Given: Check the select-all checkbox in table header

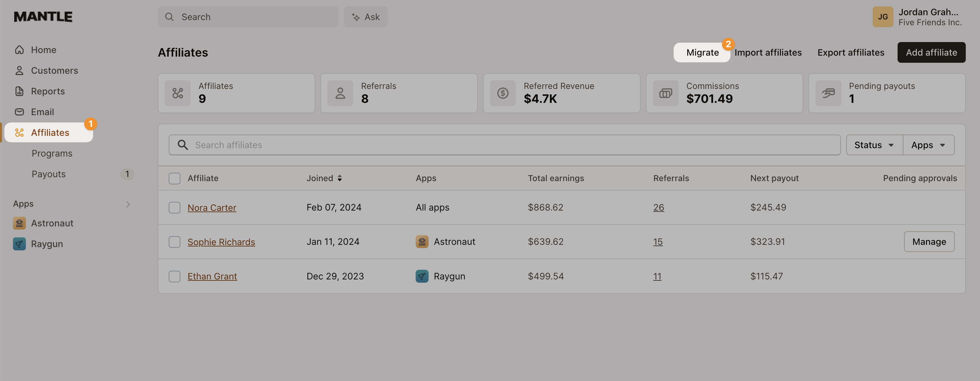Looking at the screenshot, I should [x=174, y=178].
